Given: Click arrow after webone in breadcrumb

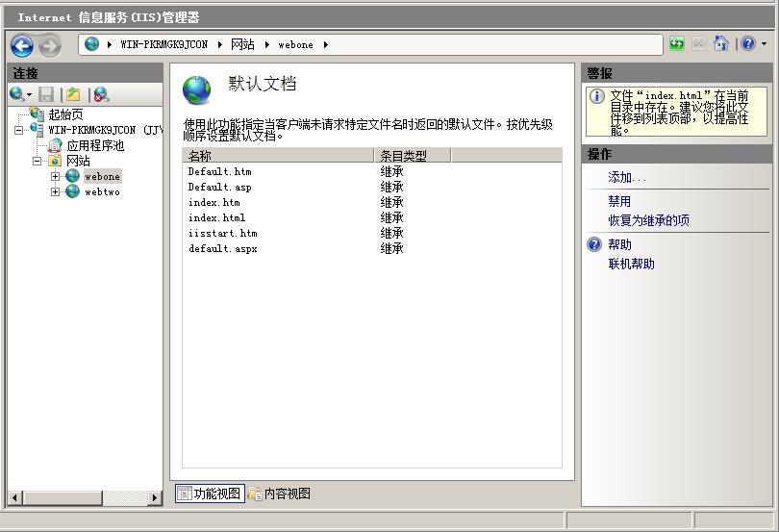Looking at the screenshot, I should click(x=325, y=45).
